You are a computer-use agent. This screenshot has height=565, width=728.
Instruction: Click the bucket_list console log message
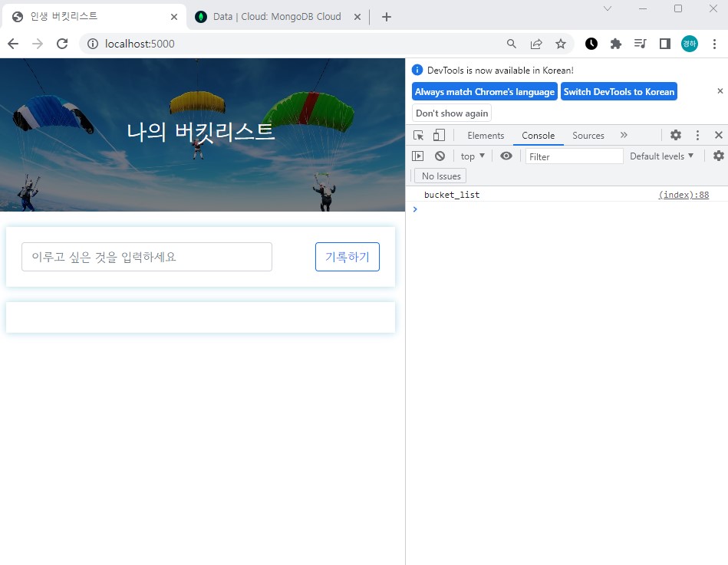coord(452,195)
